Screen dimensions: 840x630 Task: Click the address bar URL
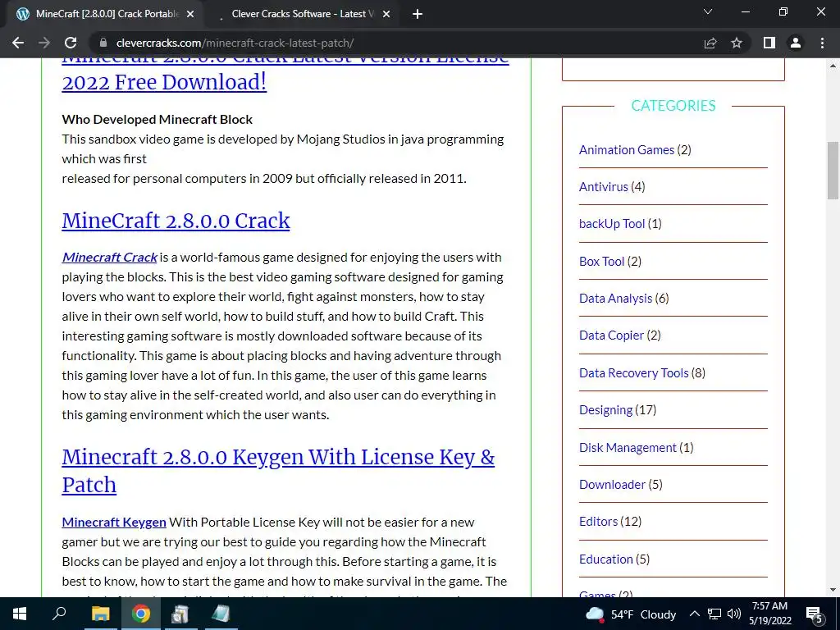[235, 43]
